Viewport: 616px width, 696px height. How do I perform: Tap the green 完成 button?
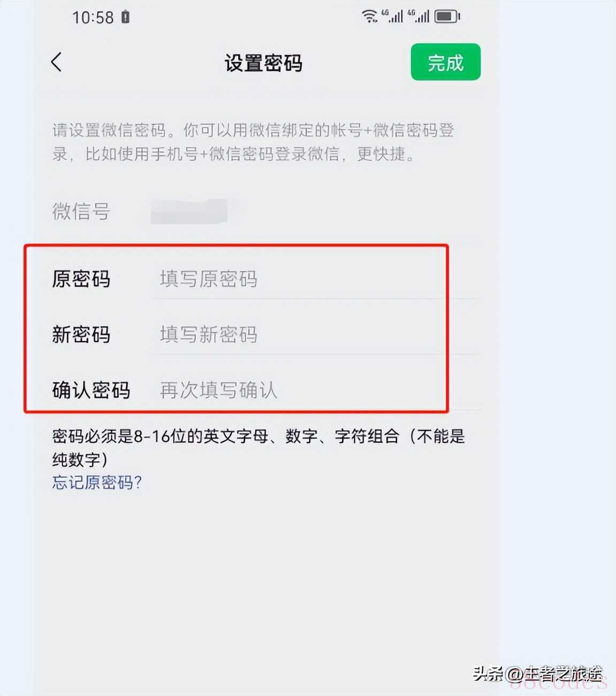point(445,62)
